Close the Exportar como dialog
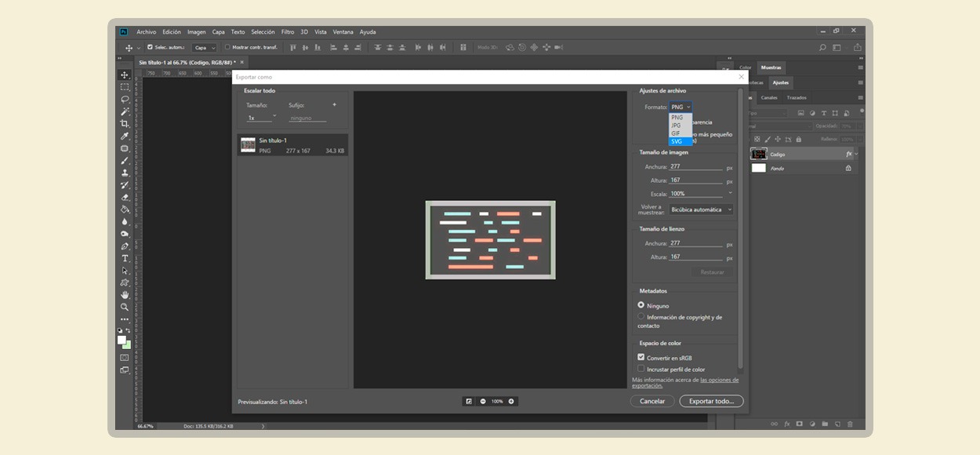Image resolution: width=980 pixels, height=455 pixels. pyautogui.click(x=741, y=77)
